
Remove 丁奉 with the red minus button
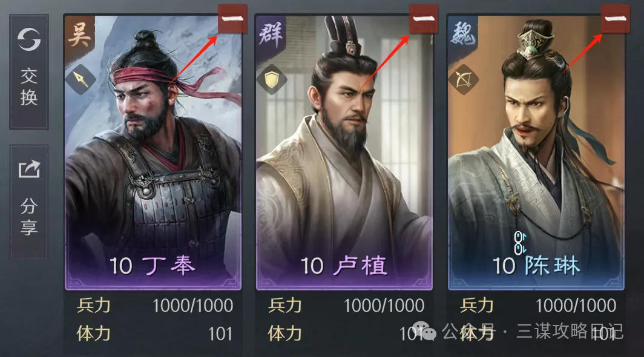coord(232,19)
